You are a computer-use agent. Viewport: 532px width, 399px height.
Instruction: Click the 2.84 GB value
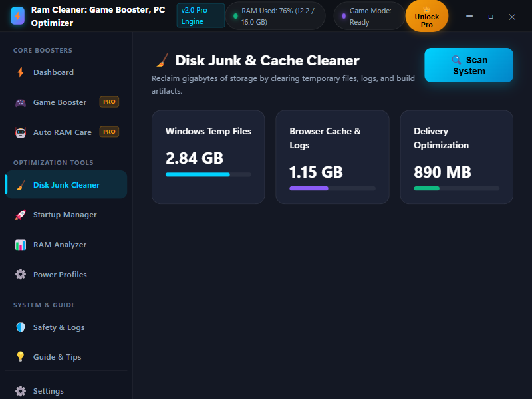pyautogui.click(x=194, y=158)
